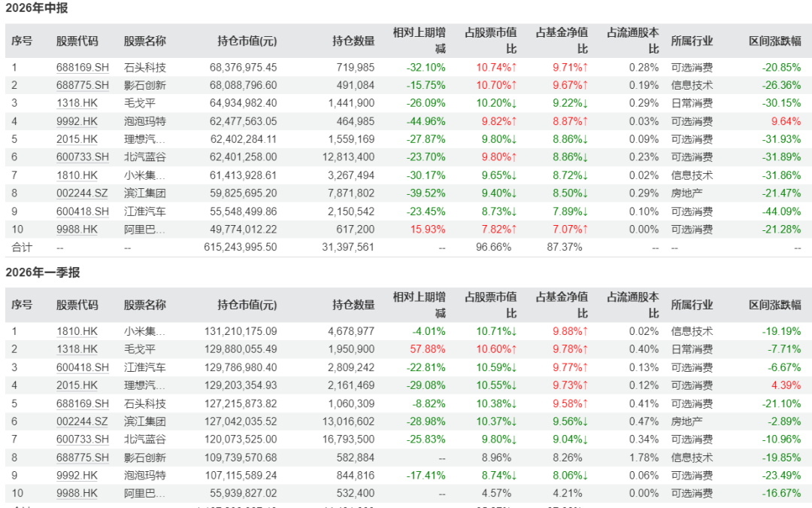
Task: Select the 57.88% change value for 毛戈平
Action: pos(428,349)
